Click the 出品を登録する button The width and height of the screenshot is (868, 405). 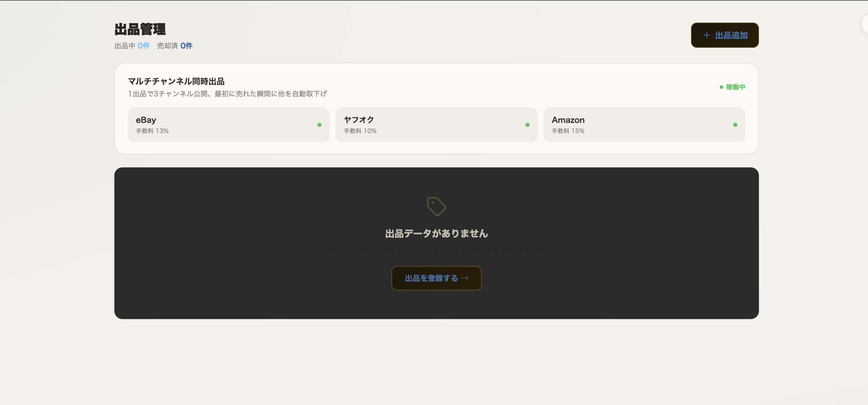coord(436,278)
